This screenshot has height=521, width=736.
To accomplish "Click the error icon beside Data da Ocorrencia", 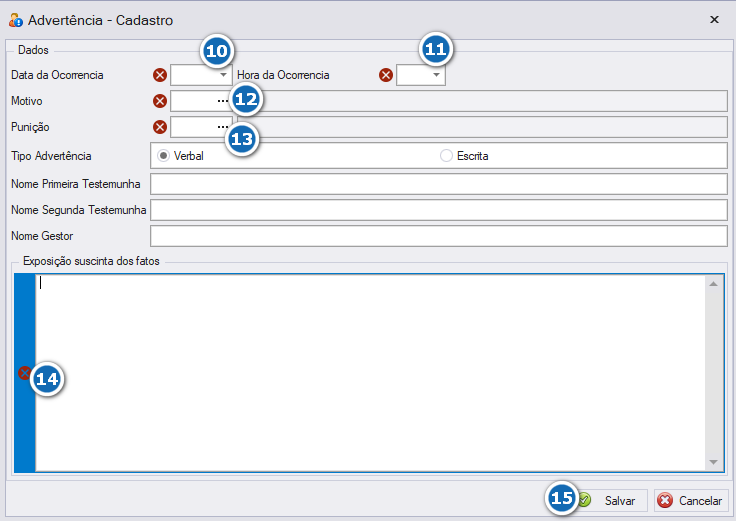I will [x=160, y=75].
